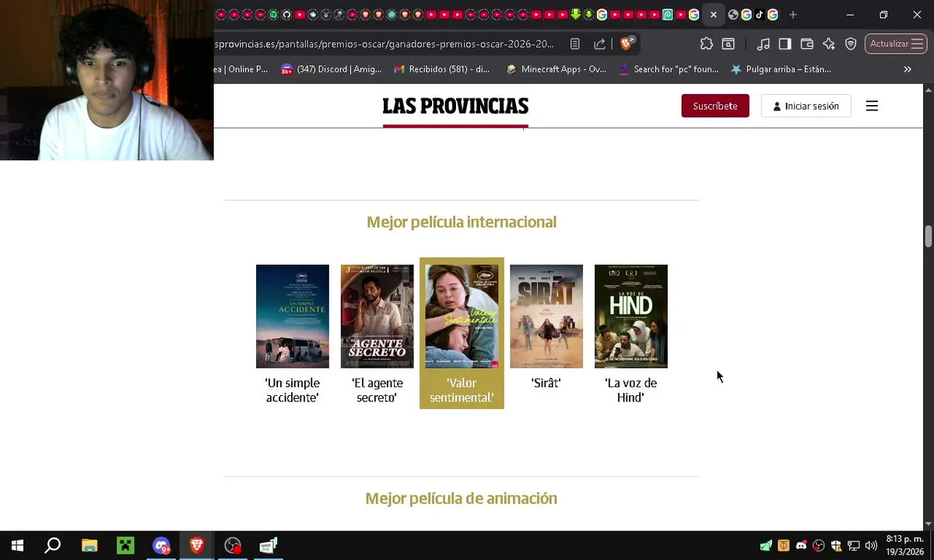Open the Pulgar arriba bookmark

pos(781,69)
